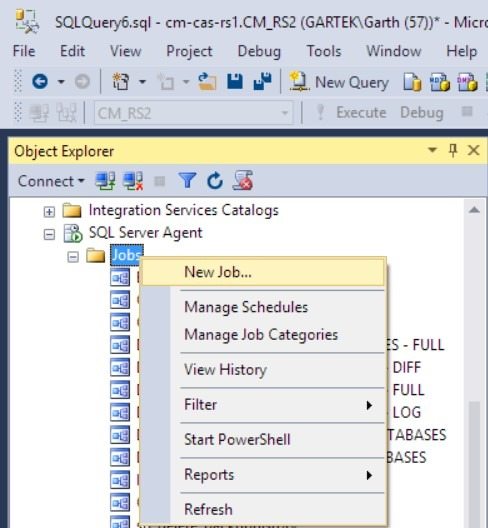Click the Navigate Backward arrow icon
This screenshot has width=488, height=528.
(x=40, y=81)
